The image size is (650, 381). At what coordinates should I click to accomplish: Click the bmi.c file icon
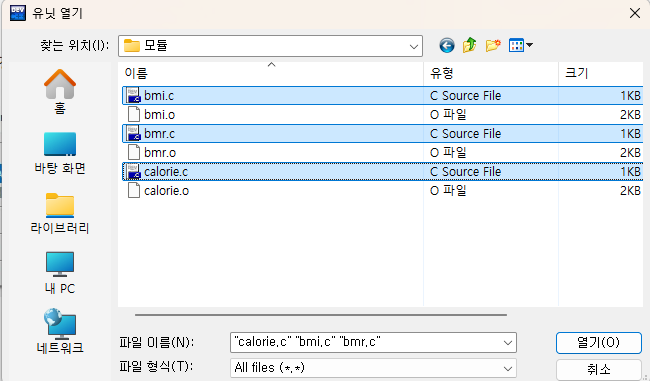tap(134, 95)
